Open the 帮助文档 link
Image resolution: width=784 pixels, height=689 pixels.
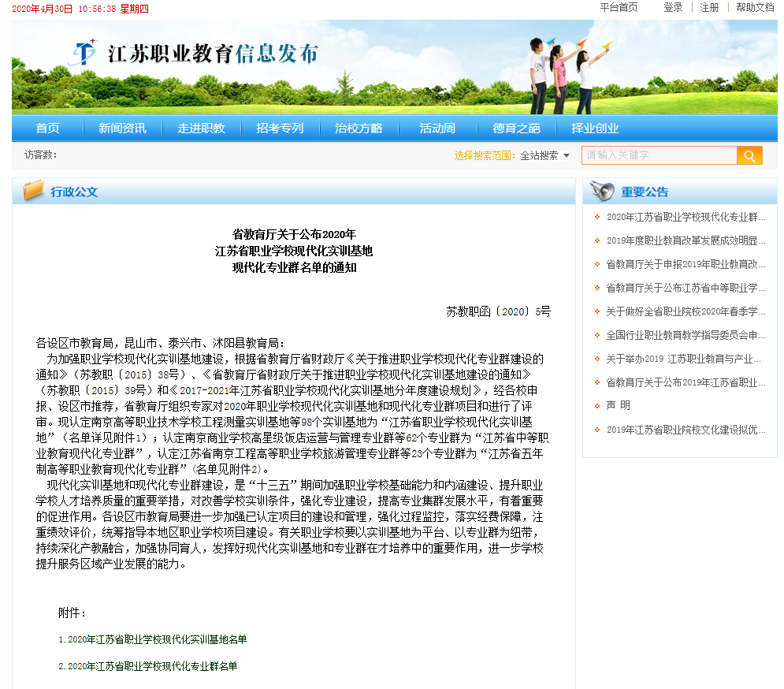(x=755, y=7)
